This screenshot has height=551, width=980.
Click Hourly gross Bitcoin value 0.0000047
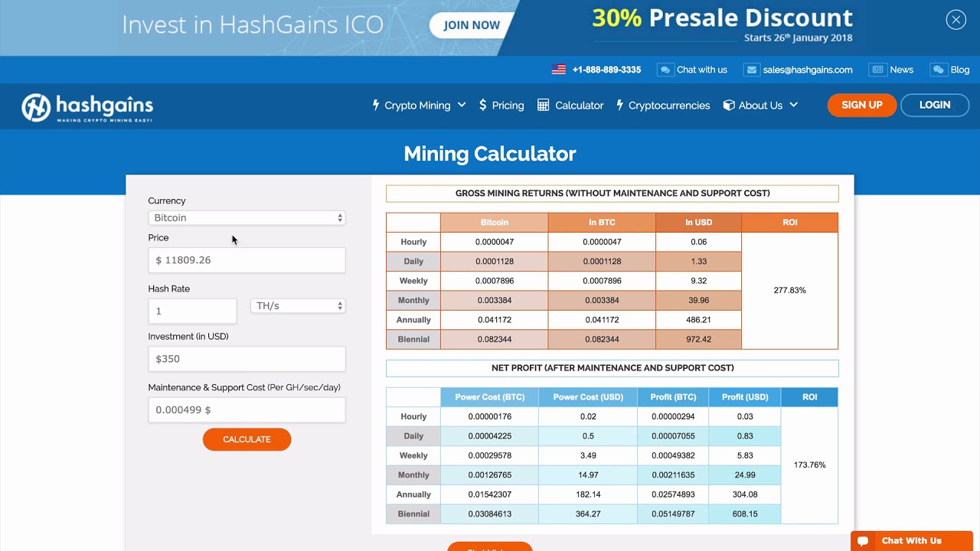coord(494,242)
